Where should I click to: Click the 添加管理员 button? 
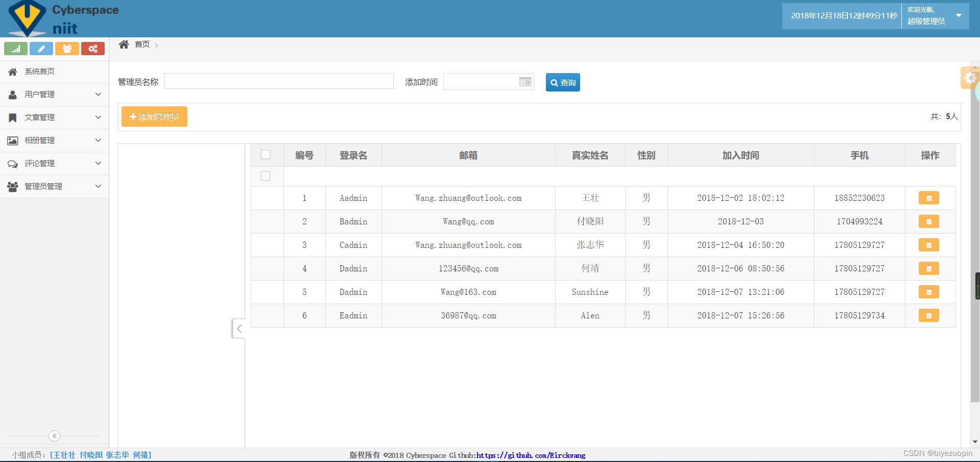click(x=154, y=117)
